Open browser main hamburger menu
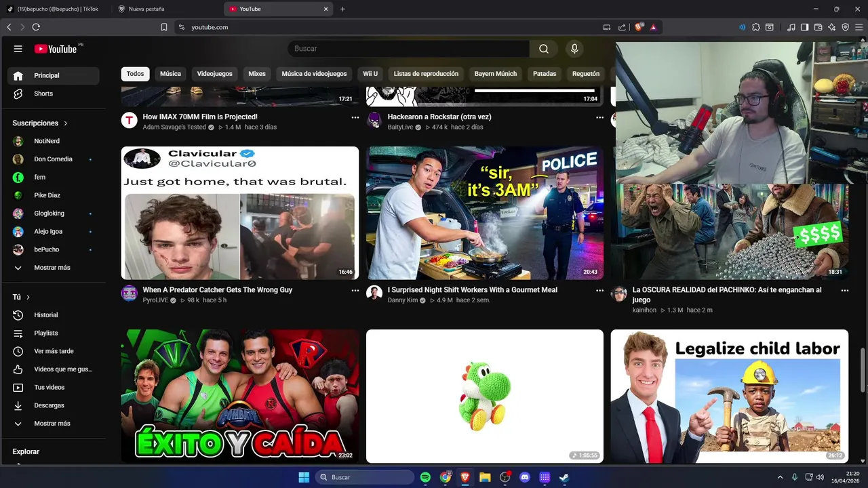The width and height of the screenshot is (868, 488). (859, 27)
